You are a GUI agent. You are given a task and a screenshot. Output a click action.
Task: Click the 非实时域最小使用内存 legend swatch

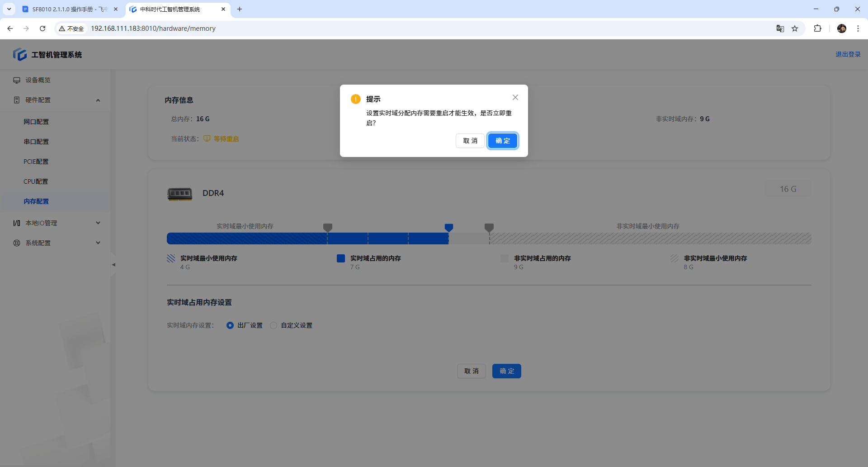pyautogui.click(x=675, y=258)
